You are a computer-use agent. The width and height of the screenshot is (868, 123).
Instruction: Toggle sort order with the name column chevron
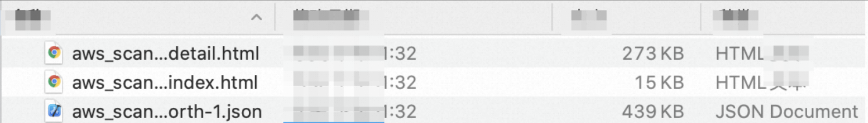(256, 17)
